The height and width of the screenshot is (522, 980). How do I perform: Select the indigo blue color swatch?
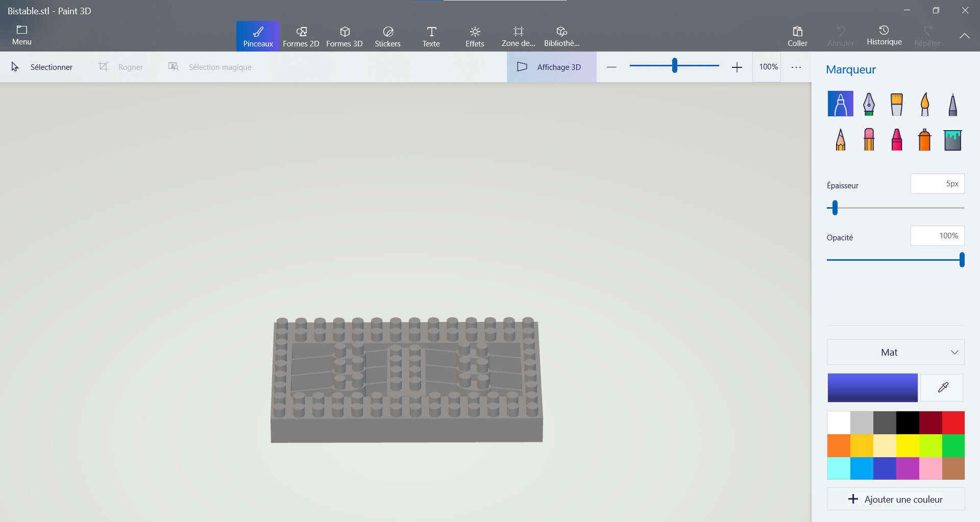coord(885,468)
